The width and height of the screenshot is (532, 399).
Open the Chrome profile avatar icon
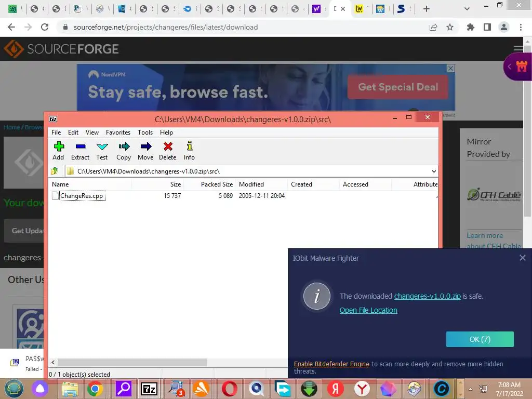504,27
